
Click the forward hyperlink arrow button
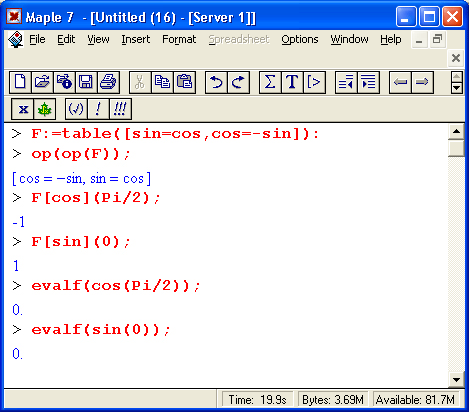[x=422, y=82]
